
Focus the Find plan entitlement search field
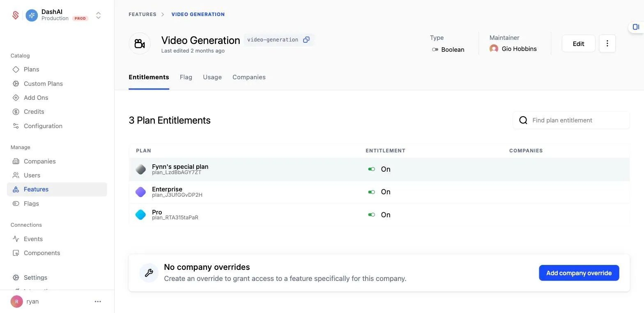pos(571,120)
